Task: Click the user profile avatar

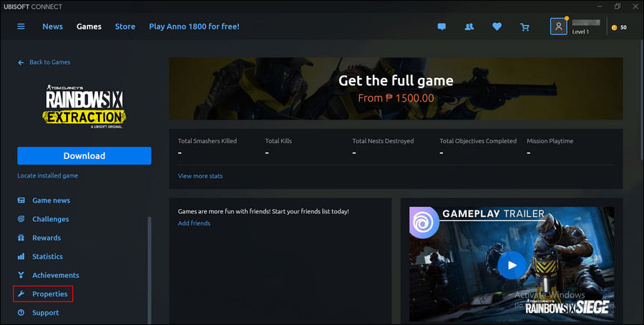Action: [x=559, y=26]
